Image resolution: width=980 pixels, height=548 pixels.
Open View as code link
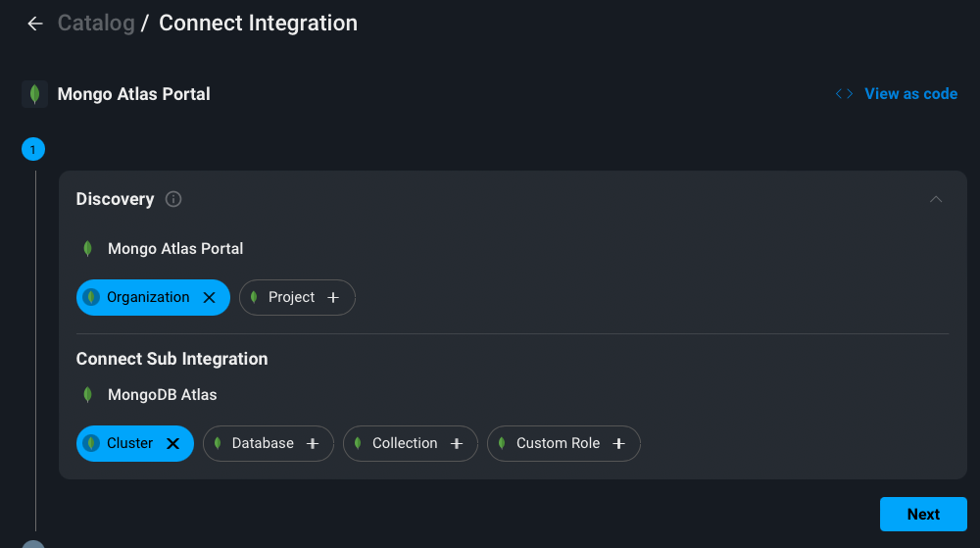click(x=910, y=94)
